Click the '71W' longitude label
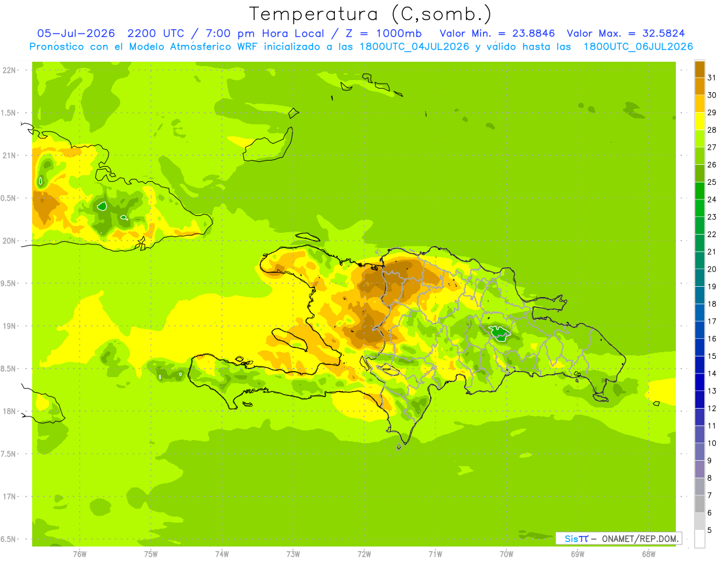The image size is (728, 562). click(435, 554)
